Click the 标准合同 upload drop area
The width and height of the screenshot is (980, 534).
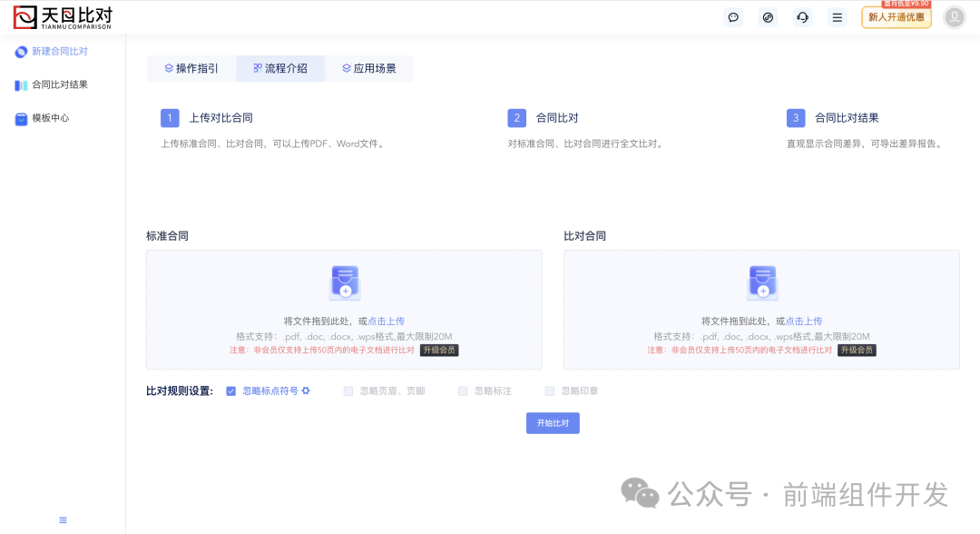pos(345,310)
